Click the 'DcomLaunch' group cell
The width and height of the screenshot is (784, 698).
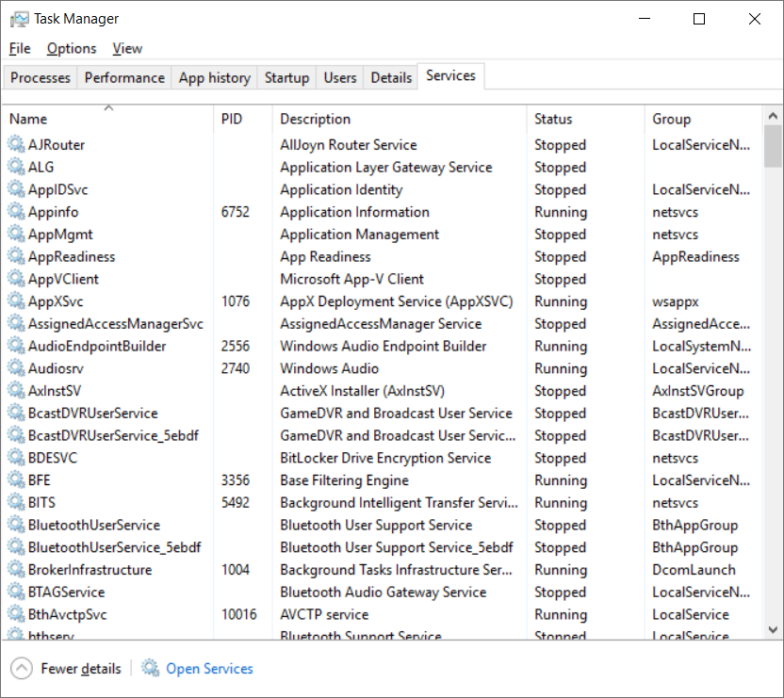pyautogui.click(x=694, y=570)
